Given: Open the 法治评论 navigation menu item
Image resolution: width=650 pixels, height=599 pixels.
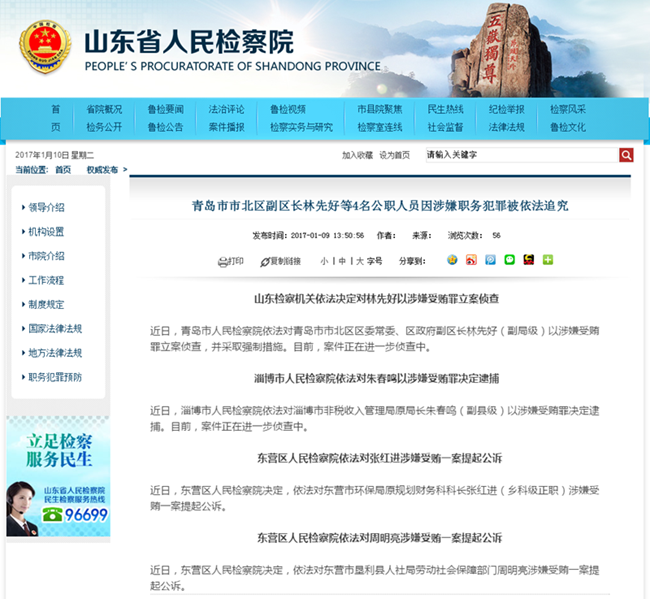Looking at the screenshot, I should [226, 109].
